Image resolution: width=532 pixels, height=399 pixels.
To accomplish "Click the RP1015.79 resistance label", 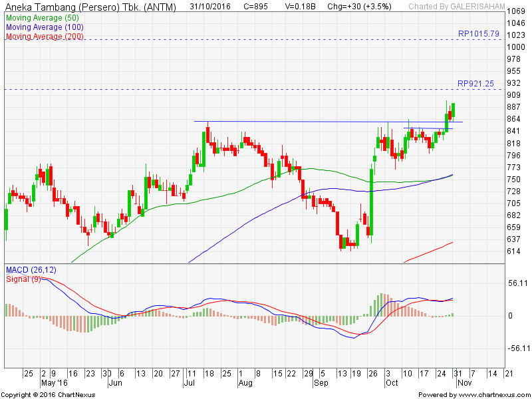I will [479, 34].
